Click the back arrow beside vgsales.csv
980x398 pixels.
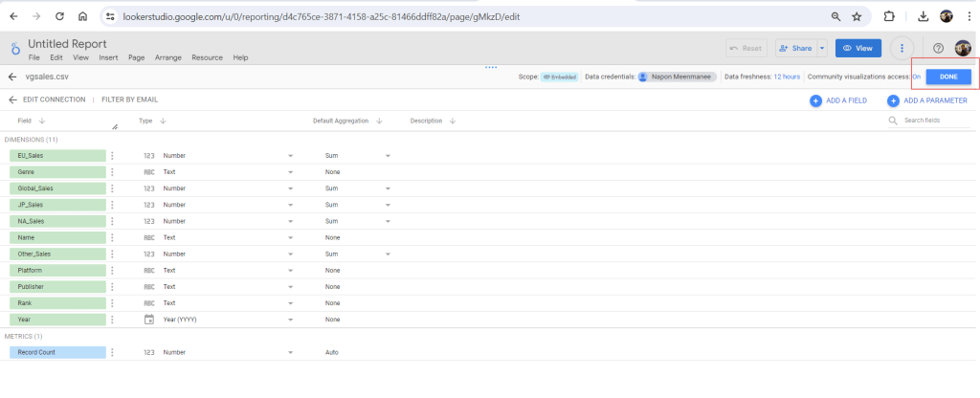[12, 77]
